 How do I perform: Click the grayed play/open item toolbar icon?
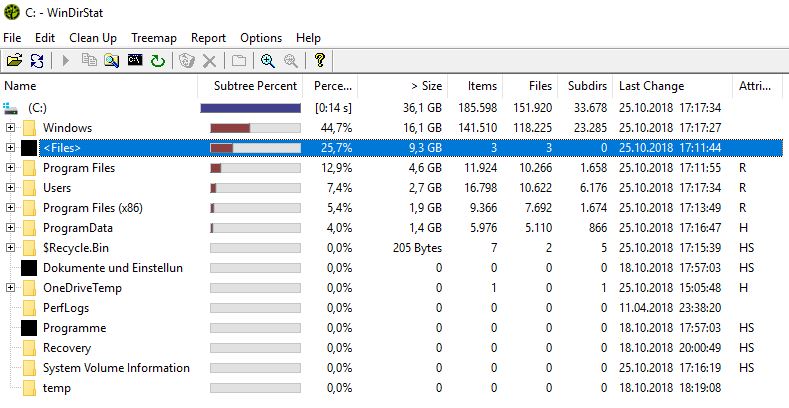65,61
